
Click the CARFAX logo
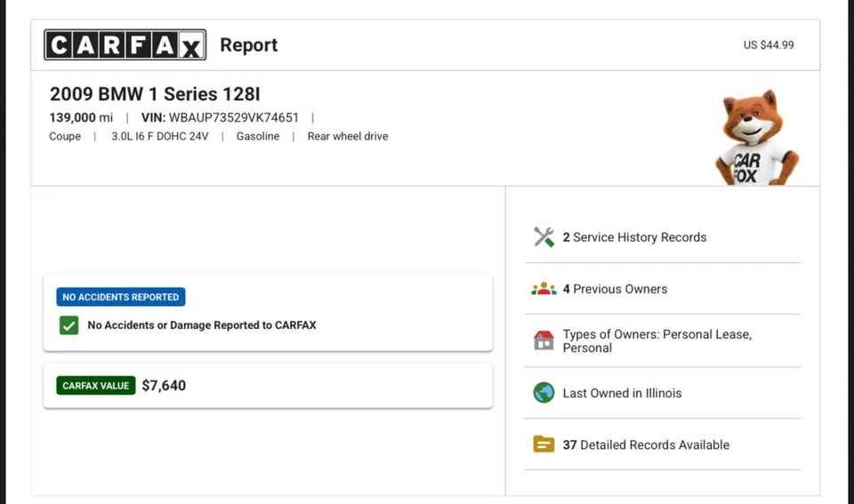coord(125,44)
